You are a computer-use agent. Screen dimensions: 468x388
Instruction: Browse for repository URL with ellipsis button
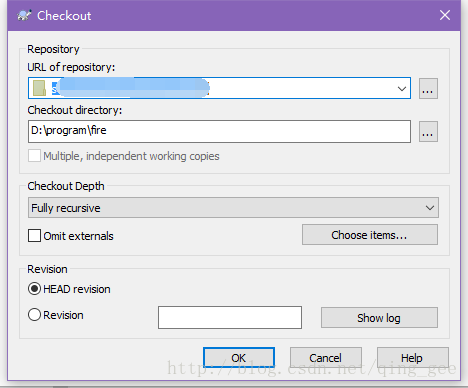[x=428, y=88]
